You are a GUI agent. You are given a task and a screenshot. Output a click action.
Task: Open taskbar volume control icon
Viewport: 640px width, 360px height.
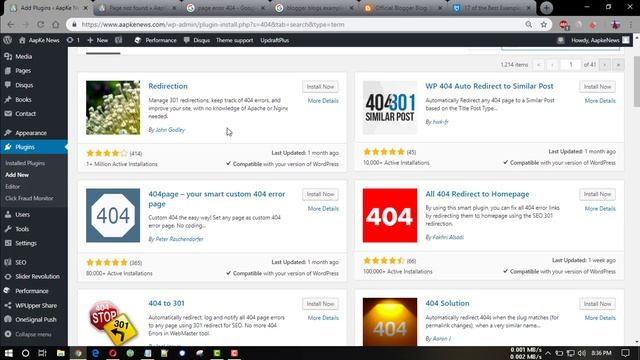click(581, 353)
